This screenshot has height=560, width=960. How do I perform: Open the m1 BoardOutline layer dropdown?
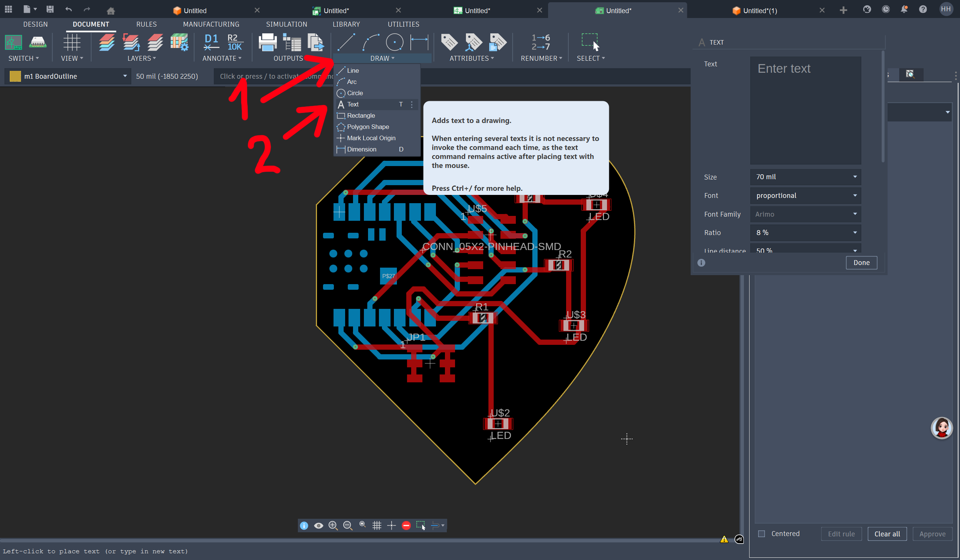(x=125, y=76)
